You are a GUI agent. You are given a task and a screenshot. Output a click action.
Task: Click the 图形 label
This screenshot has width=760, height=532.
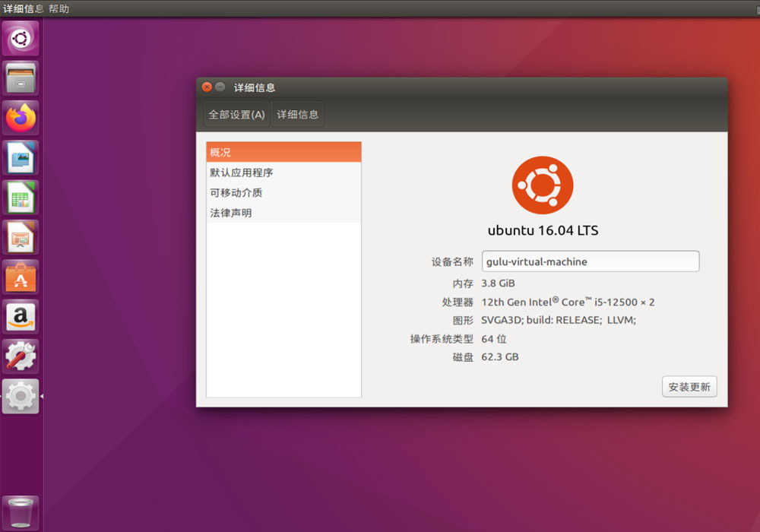coord(463,320)
